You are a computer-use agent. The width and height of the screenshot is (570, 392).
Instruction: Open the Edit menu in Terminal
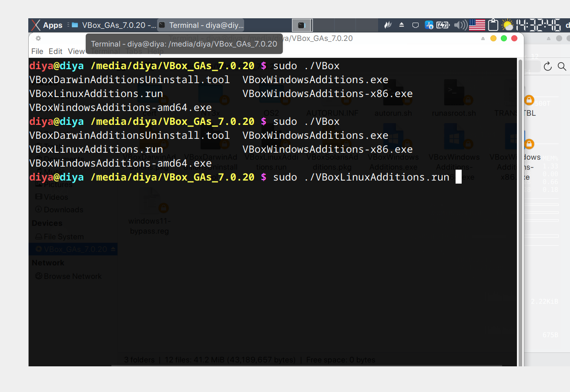55,51
